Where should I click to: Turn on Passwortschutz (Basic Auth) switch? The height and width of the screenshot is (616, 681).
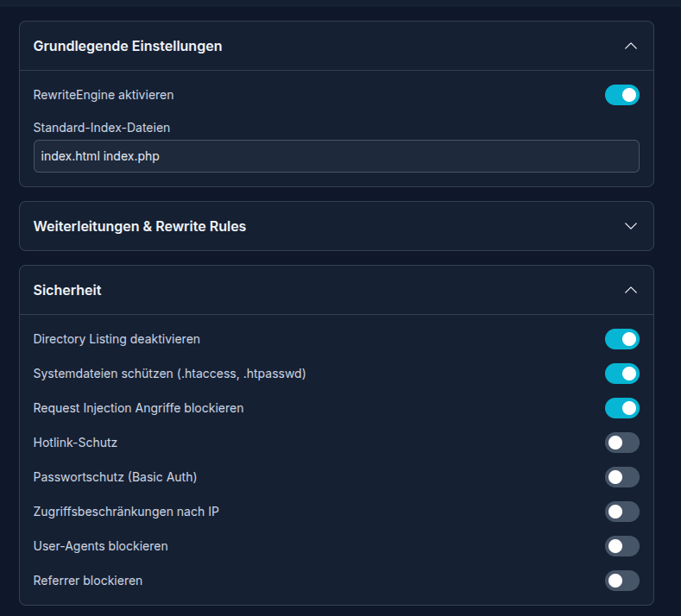click(621, 477)
